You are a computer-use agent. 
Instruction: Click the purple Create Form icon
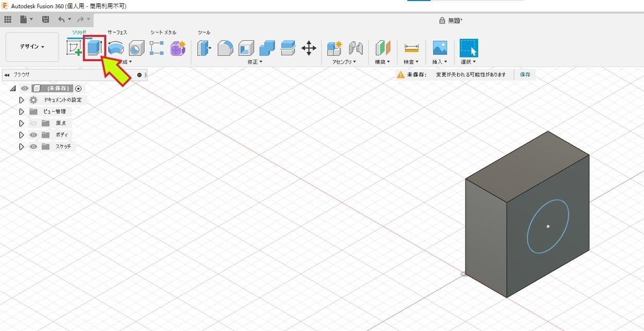(178, 48)
